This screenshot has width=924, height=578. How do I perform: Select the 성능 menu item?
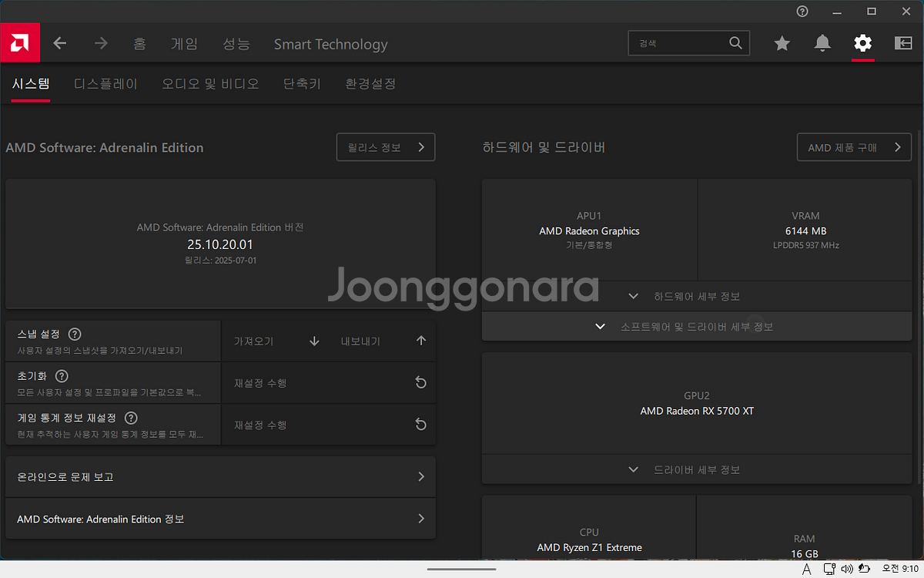tap(236, 44)
